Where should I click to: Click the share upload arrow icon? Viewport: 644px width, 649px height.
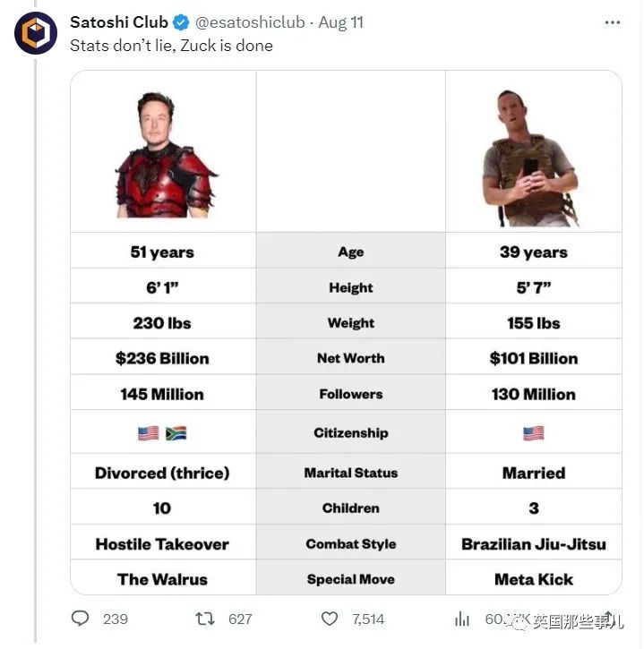609,619
